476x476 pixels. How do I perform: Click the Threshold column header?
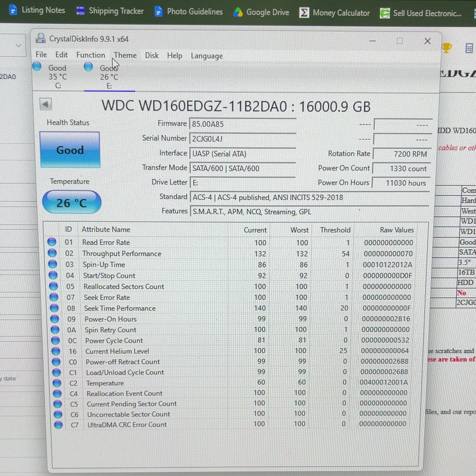click(x=335, y=230)
